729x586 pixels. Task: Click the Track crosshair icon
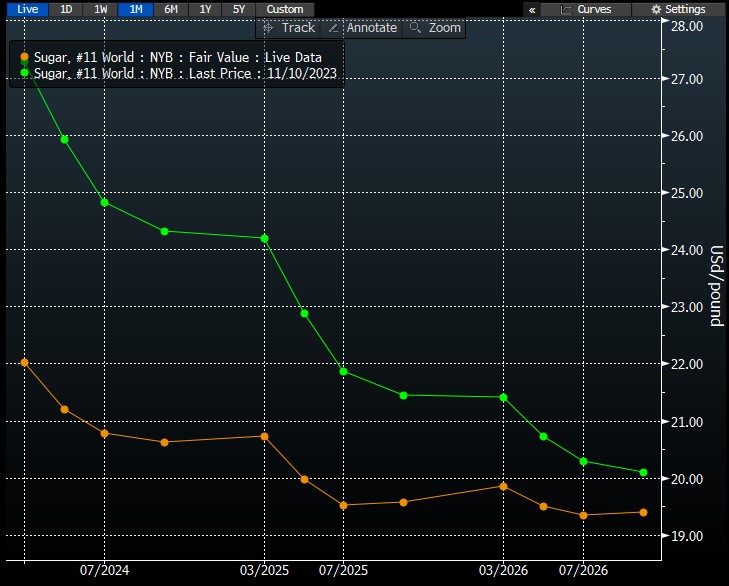(x=268, y=28)
